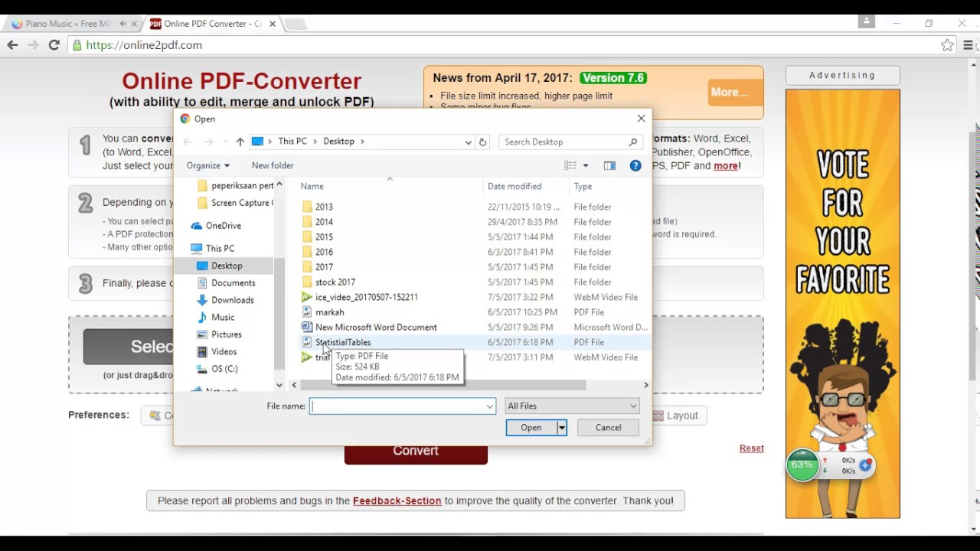Select the 2016 folder icon
The image size is (980, 551).
coord(307,252)
